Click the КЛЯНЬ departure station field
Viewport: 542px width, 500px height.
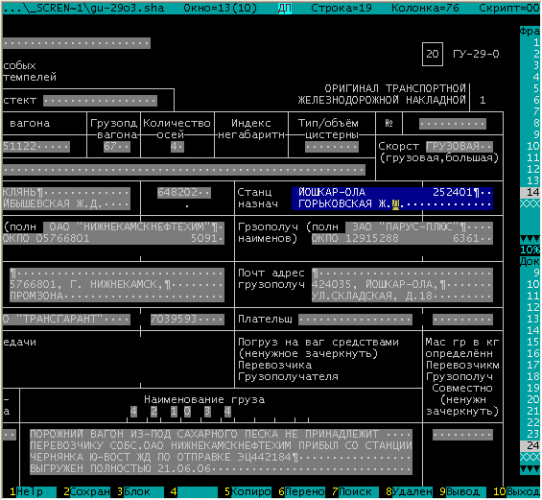pyautogui.click(x=66, y=192)
